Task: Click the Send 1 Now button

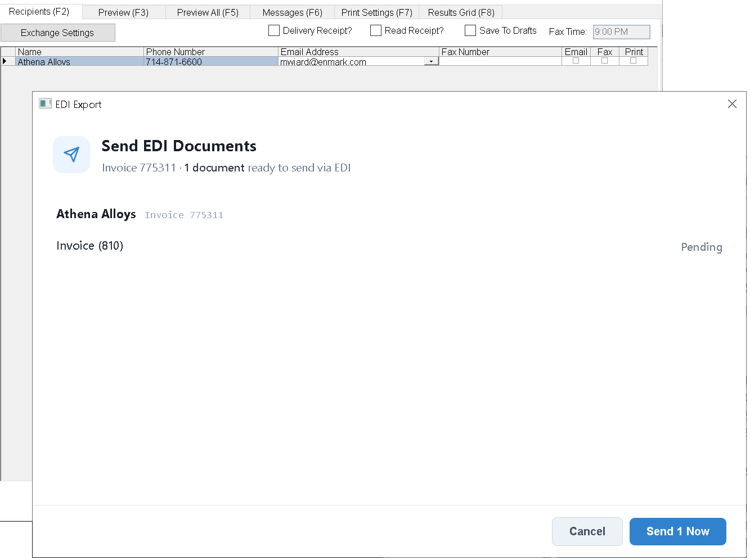Action: [x=677, y=531]
